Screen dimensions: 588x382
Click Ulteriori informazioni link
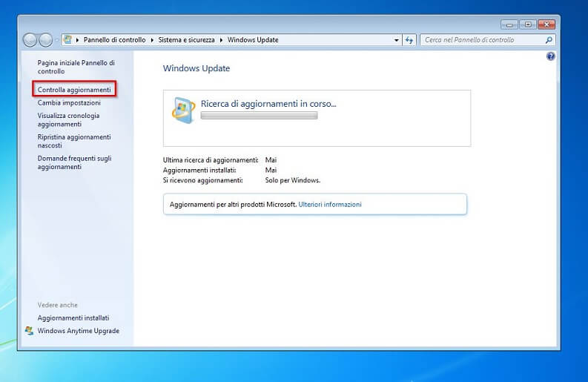(x=330, y=205)
